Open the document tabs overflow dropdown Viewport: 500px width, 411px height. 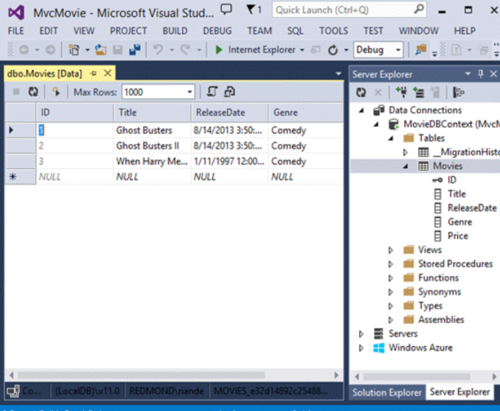(x=338, y=74)
